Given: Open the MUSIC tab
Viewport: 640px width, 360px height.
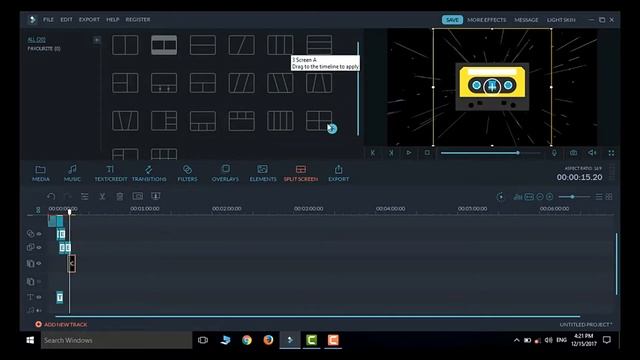Looking at the screenshot, I should coord(72,173).
